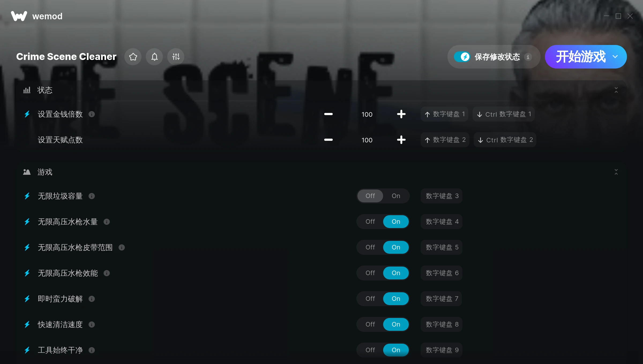Click the favorite star icon
The width and height of the screenshot is (643, 364).
(133, 57)
